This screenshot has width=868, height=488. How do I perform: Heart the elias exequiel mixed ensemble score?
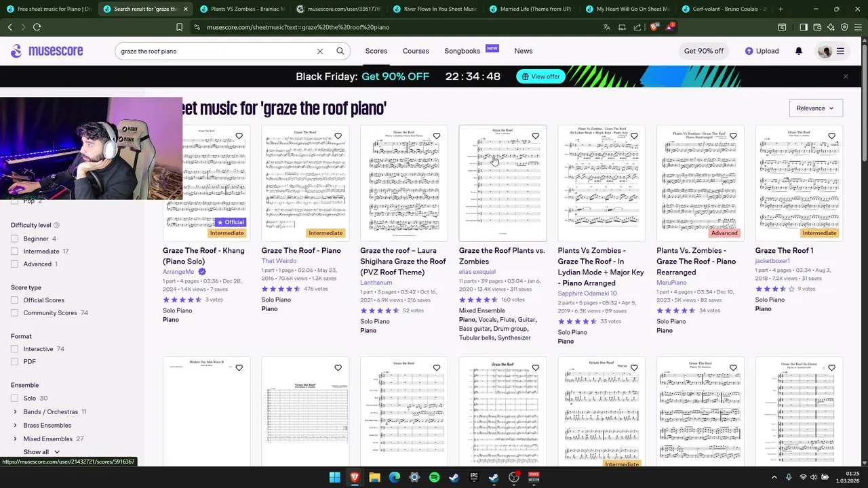coord(536,136)
